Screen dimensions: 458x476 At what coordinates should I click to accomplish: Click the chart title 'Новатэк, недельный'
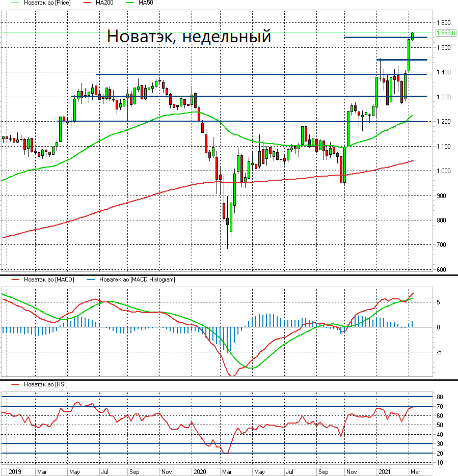(189, 37)
